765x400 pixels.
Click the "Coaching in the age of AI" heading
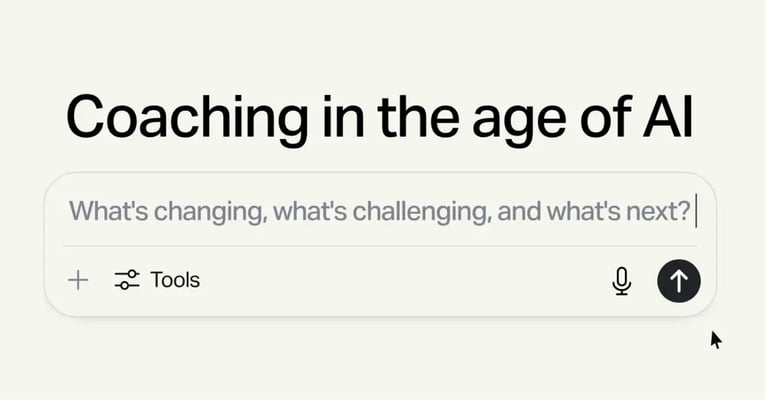tap(380, 118)
